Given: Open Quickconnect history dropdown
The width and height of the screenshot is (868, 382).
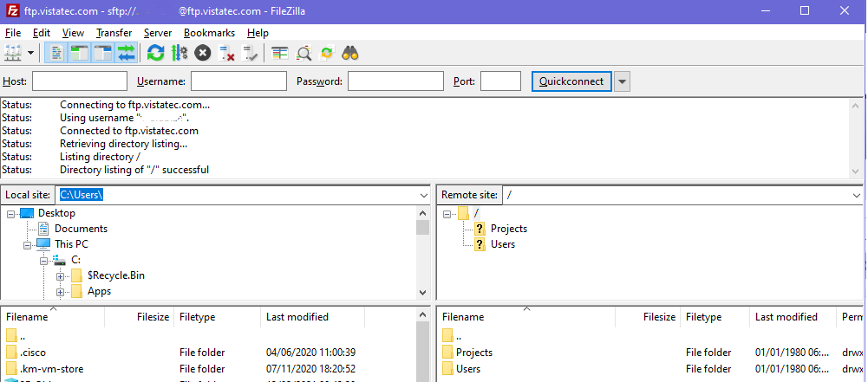Looking at the screenshot, I should [623, 81].
